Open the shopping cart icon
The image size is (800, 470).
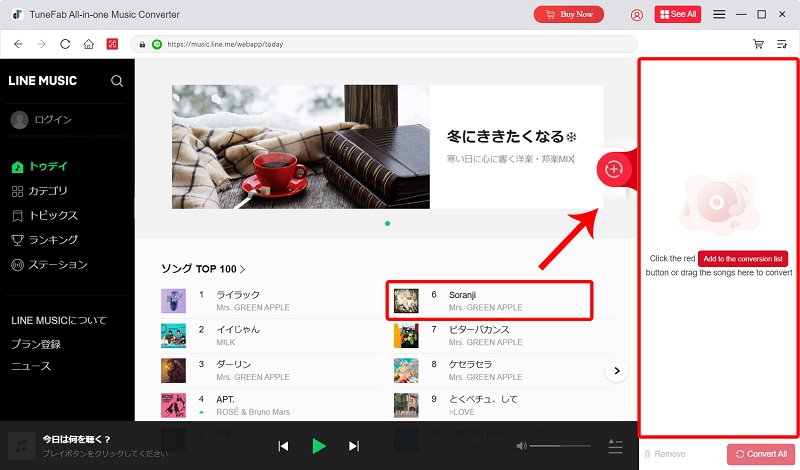pos(758,44)
